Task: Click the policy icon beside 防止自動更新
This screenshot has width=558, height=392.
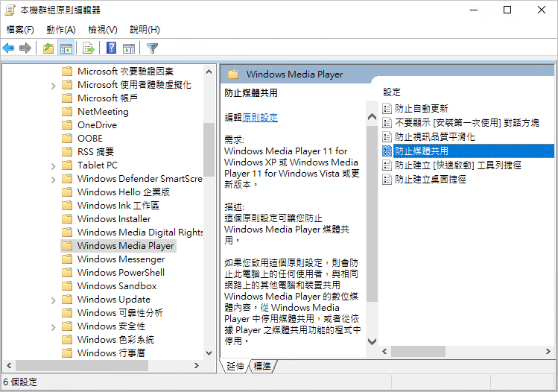Action: (x=387, y=108)
